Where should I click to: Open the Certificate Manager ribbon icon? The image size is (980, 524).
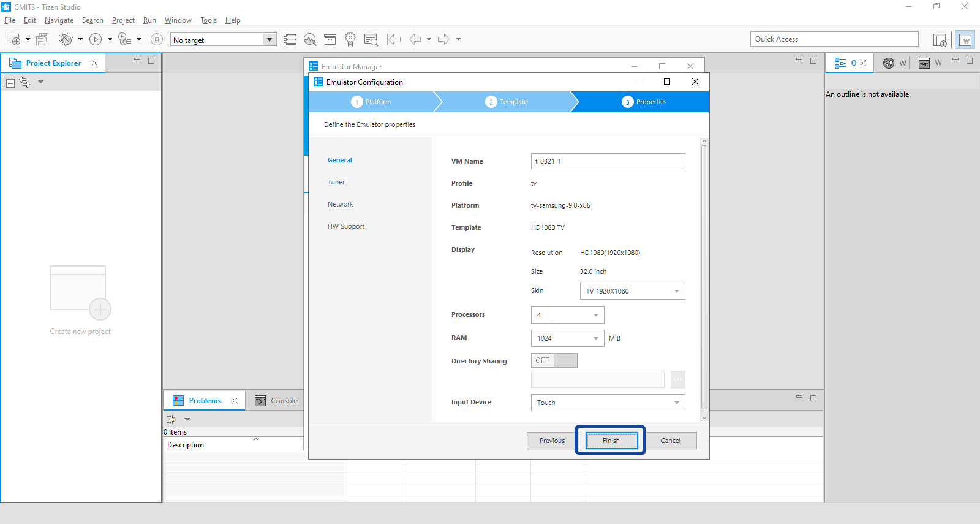350,39
